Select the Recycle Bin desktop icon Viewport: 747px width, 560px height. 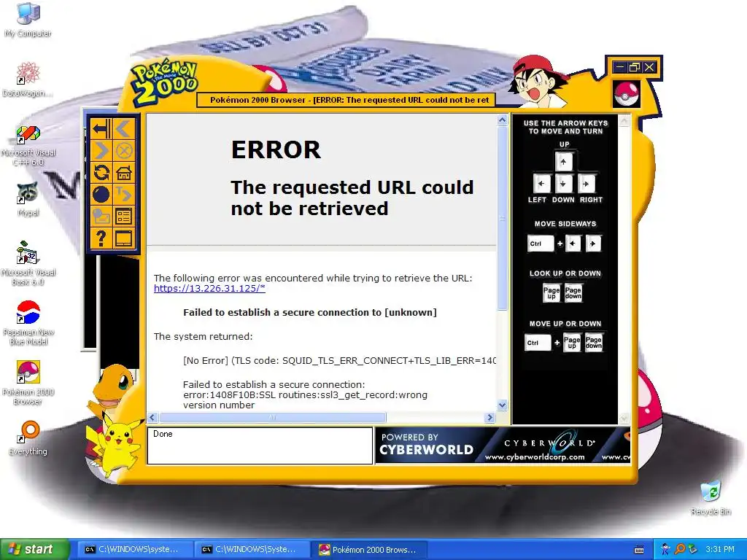click(711, 498)
